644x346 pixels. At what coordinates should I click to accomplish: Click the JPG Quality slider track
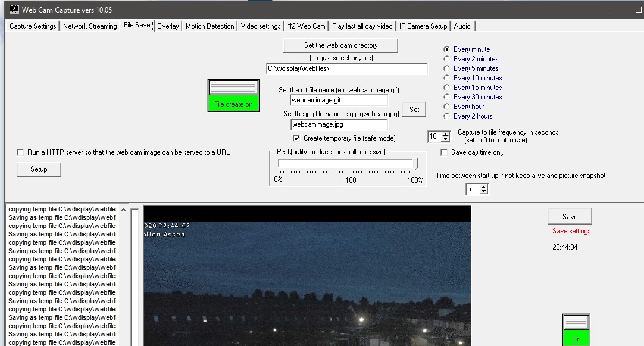click(x=347, y=164)
